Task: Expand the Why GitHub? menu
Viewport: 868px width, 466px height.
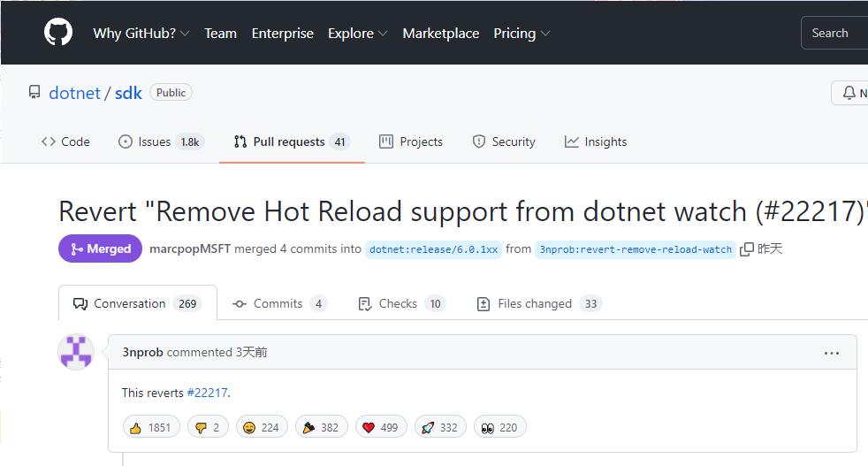Action: coord(141,34)
